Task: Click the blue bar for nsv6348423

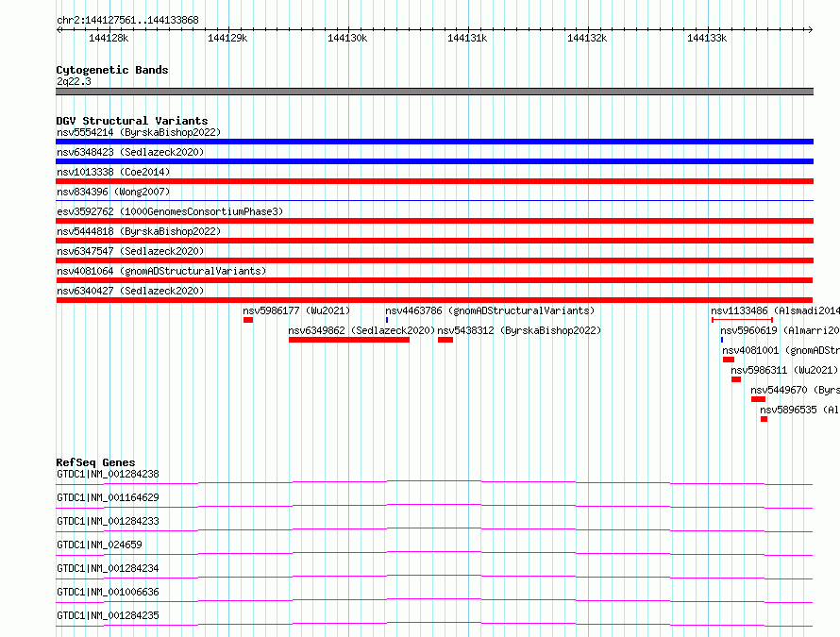Action: coord(434,161)
